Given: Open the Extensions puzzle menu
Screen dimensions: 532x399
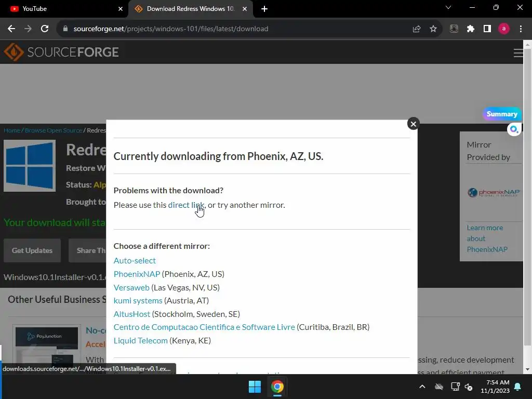Looking at the screenshot, I should 471,29.
